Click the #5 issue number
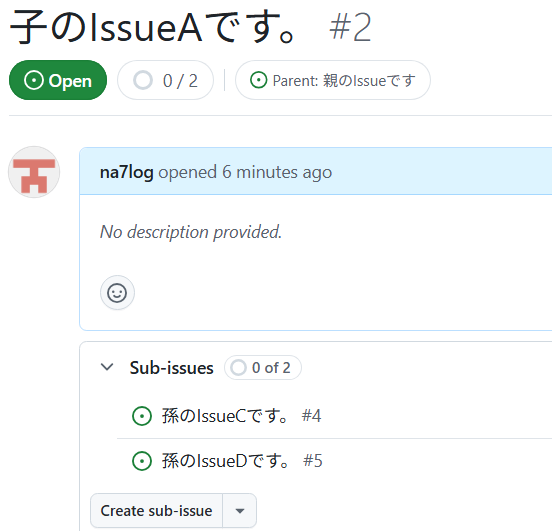Screen dimensions: 552x531 pos(313,461)
